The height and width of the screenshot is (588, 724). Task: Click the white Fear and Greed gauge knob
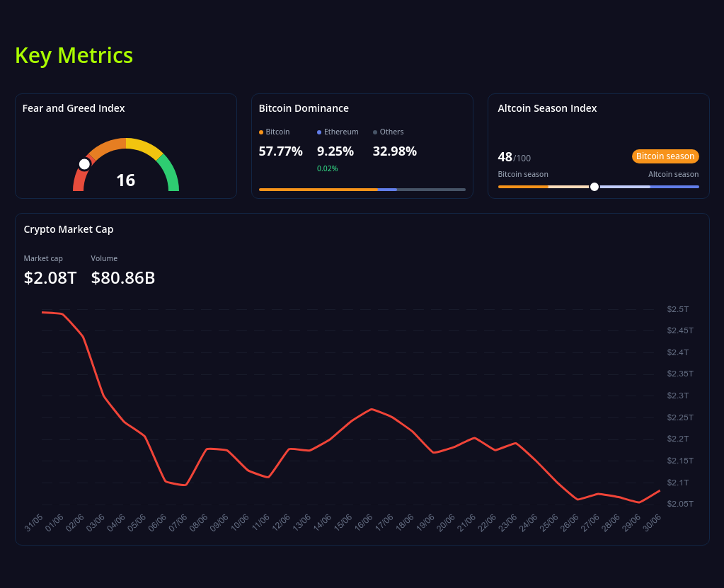(84, 164)
